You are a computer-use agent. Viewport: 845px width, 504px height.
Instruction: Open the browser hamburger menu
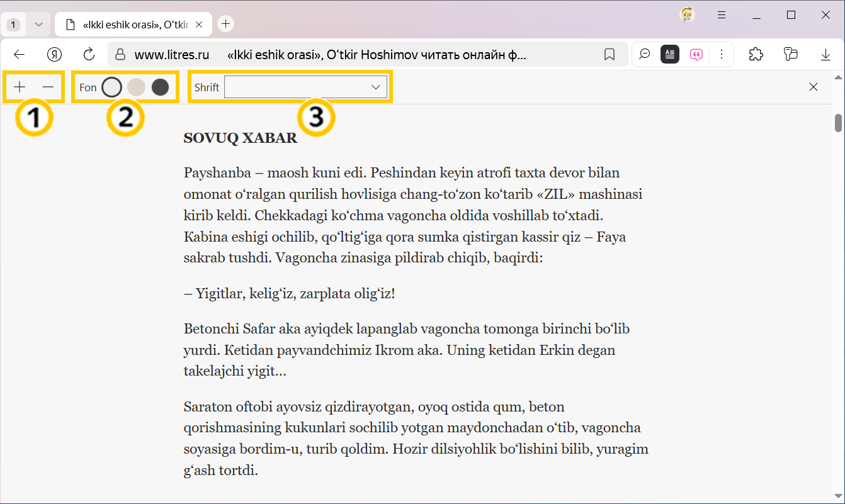tap(722, 15)
